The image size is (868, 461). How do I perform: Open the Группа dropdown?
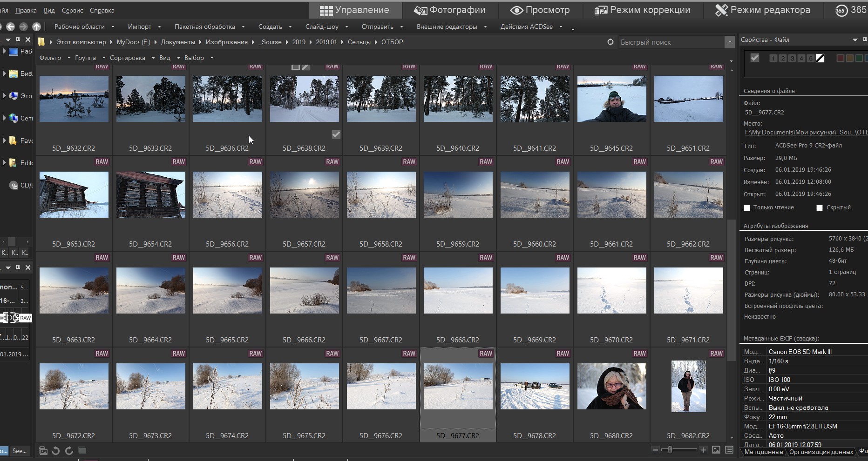[89, 58]
